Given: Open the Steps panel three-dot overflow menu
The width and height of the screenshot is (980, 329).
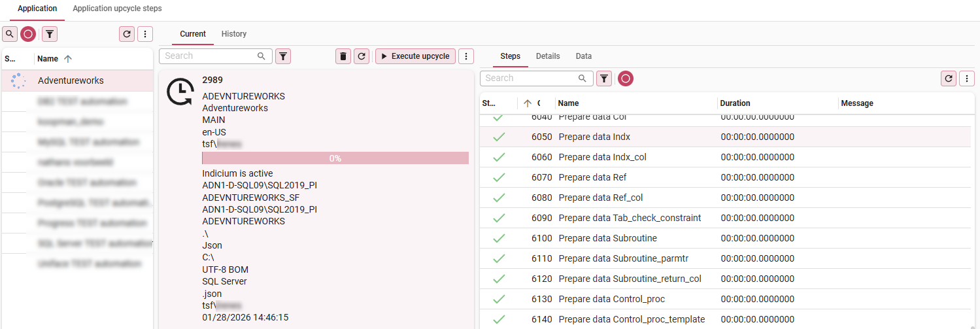Looking at the screenshot, I should 967,78.
